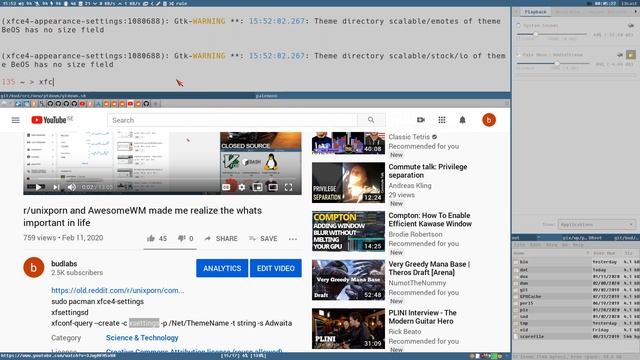Select the scorefile file row
The height and width of the screenshot is (360, 640).
tap(576, 336)
